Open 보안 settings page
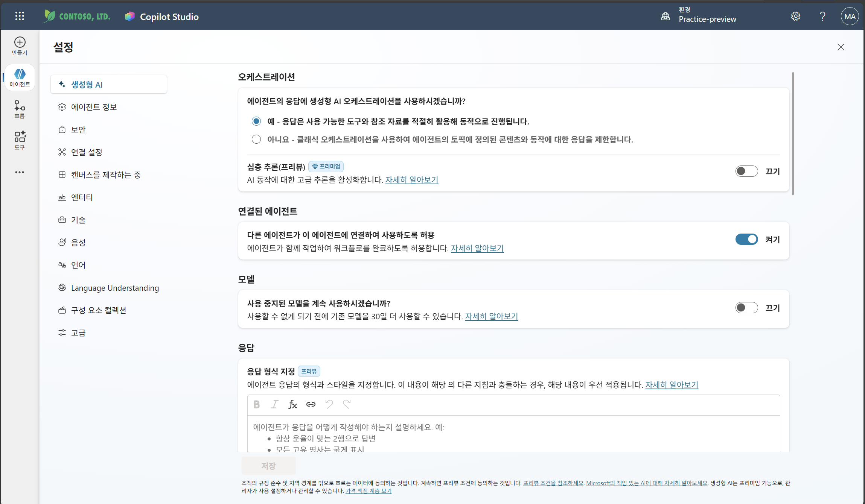 (108, 129)
